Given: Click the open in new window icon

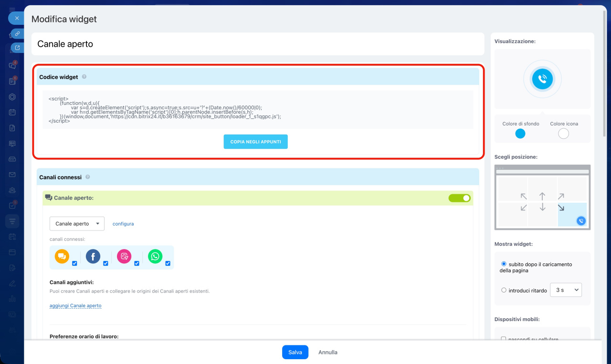Looking at the screenshot, I should point(17,48).
